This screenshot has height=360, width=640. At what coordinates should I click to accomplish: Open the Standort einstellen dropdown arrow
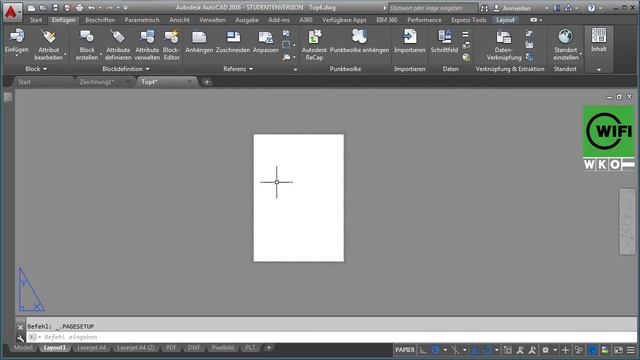coord(581,53)
